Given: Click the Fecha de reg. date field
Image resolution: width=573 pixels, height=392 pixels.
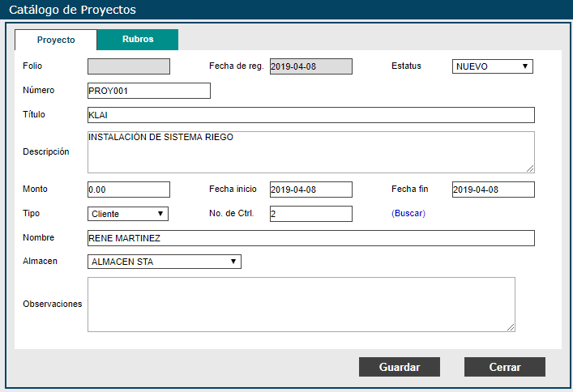Looking at the screenshot, I should [x=310, y=66].
